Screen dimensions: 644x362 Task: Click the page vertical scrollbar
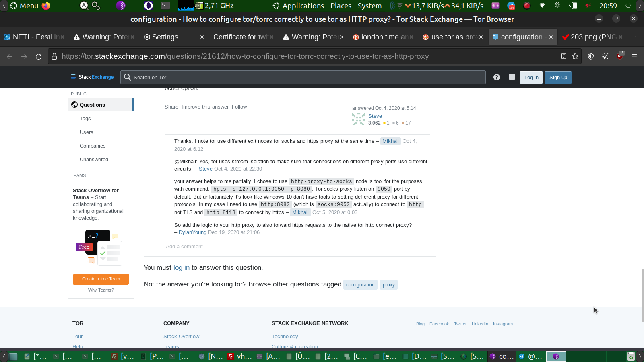[642, 296]
